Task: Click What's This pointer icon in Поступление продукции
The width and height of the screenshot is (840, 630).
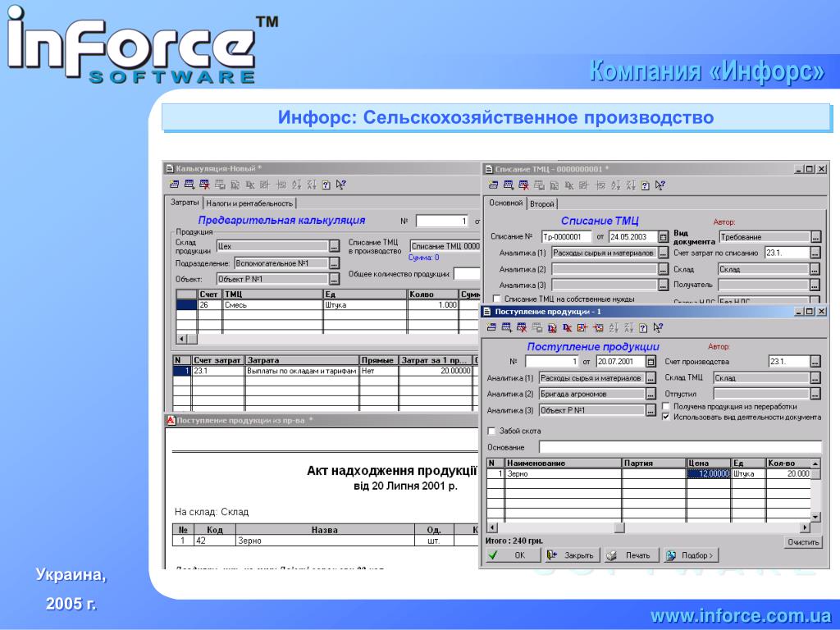Action: click(659, 328)
